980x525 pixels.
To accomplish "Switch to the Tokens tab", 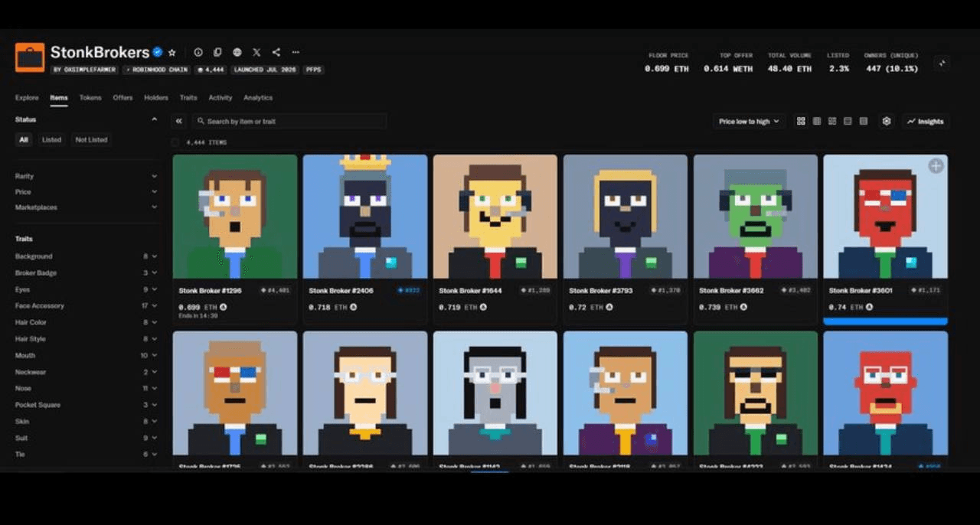I will pyautogui.click(x=90, y=98).
